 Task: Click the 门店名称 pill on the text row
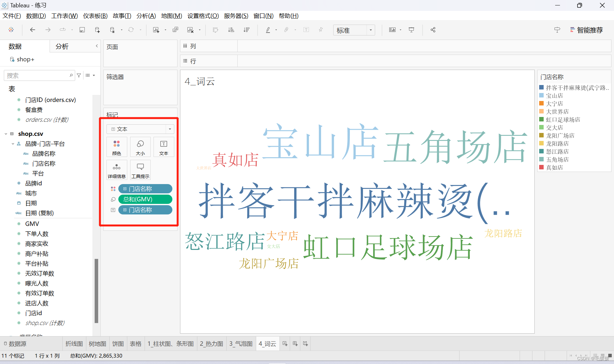pyautogui.click(x=145, y=210)
